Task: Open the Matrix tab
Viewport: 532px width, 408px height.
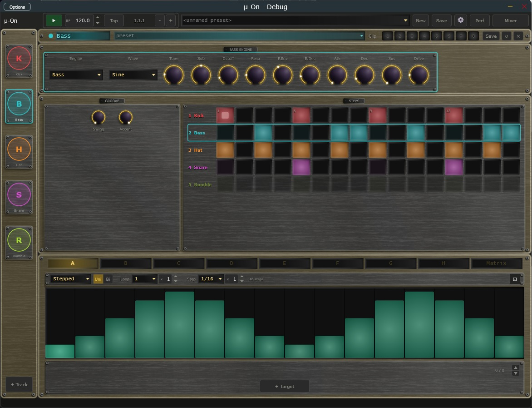Action: coord(497,263)
